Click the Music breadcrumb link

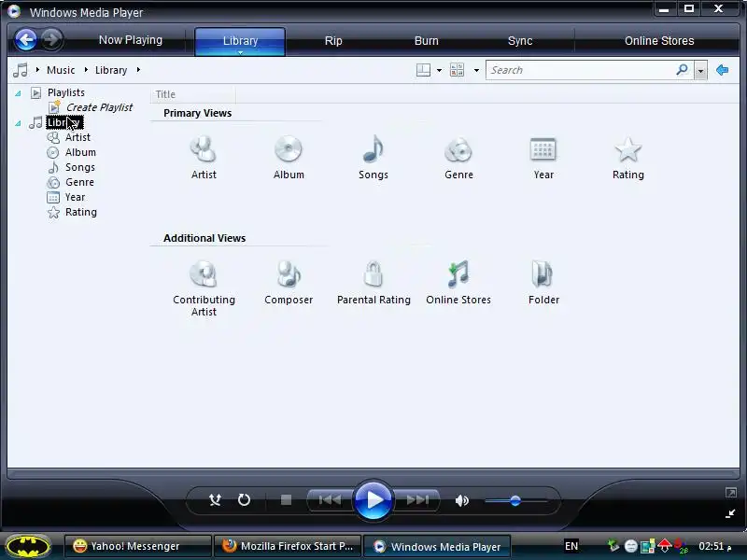[x=61, y=70]
